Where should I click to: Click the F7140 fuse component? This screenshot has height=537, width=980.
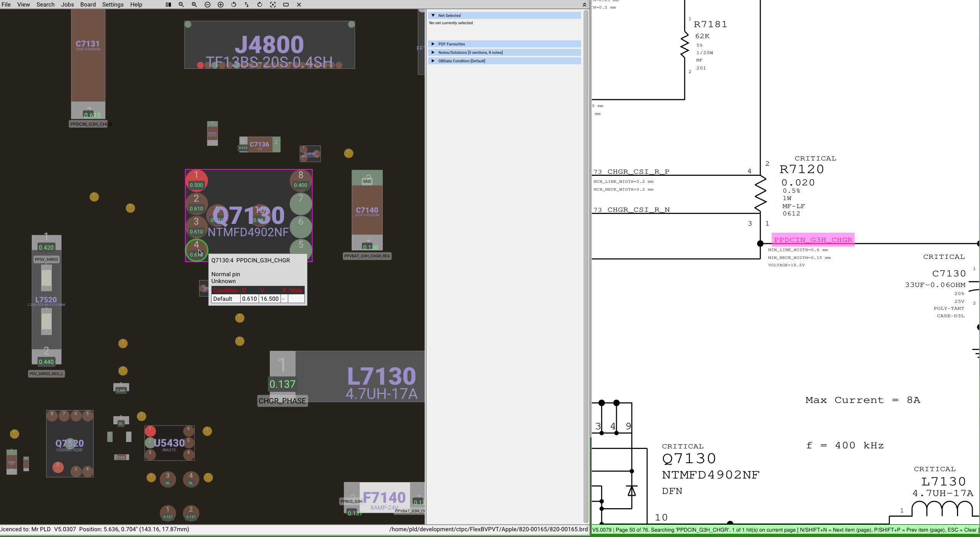click(384, 498)
